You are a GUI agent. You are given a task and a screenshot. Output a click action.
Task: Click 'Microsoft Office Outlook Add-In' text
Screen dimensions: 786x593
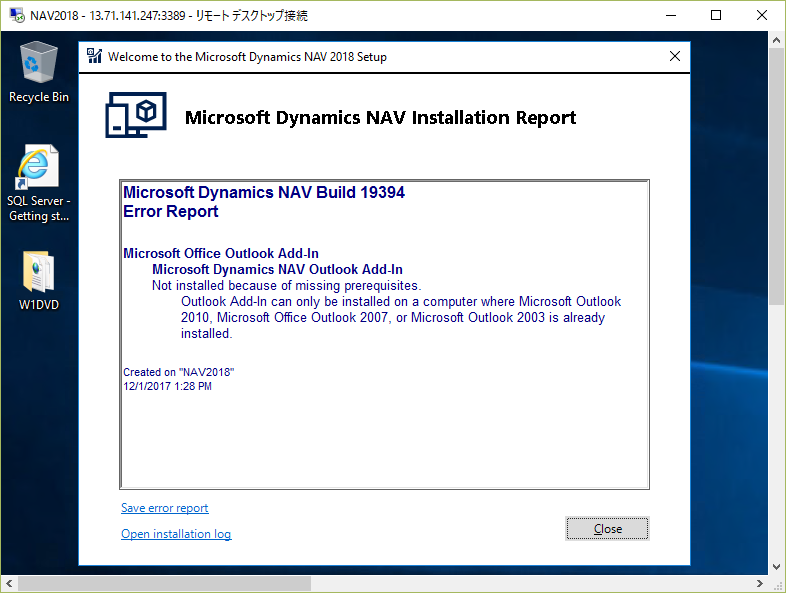[221, 253]
